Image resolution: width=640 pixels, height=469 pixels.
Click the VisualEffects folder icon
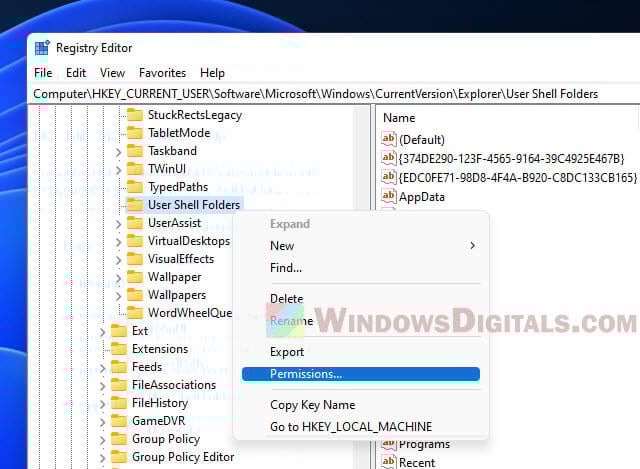[x=135, y=259]
